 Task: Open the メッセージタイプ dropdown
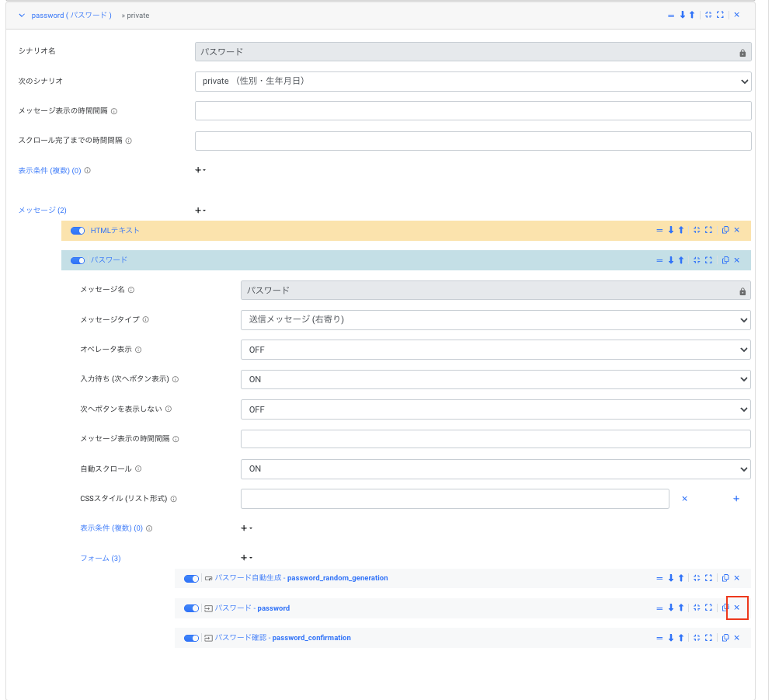(x=495, y=319)
